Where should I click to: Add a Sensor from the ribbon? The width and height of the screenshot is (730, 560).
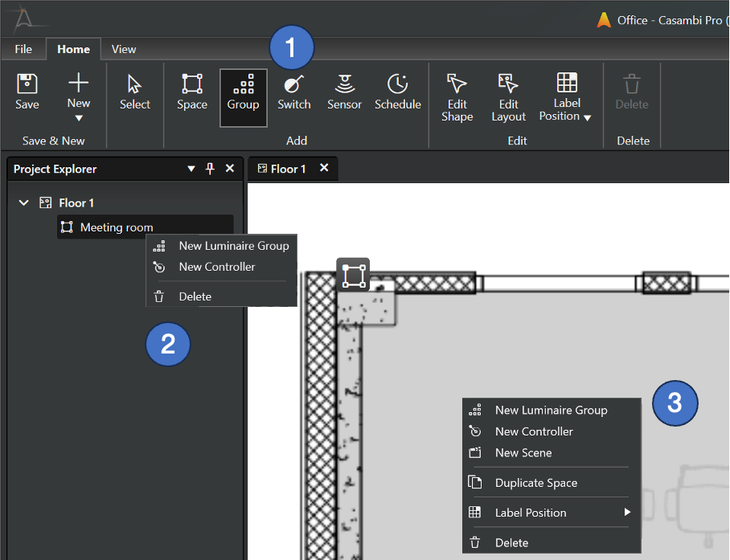344,92
